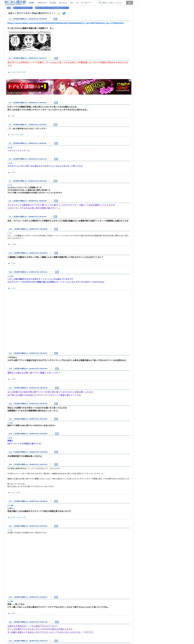Screen dimensions: 194x644
Task: Follow the >>17 reply link under post 12
Action: coord(13,288)
